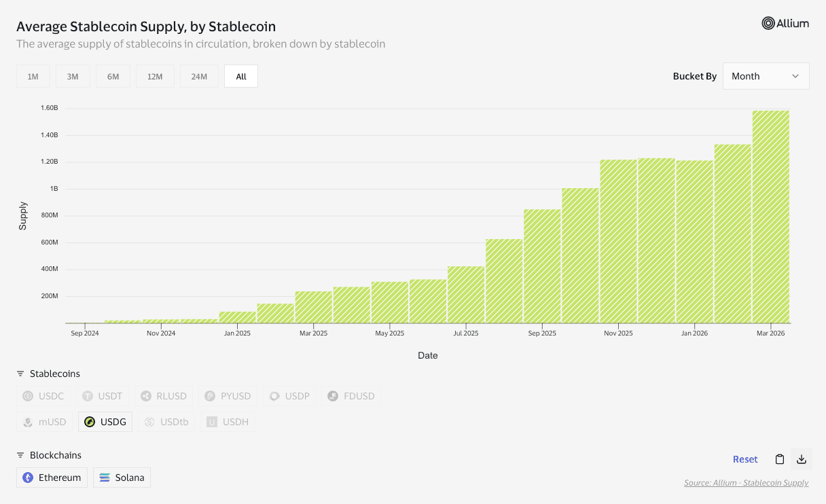Click the Stablecoins filter icon
826x504 pixels.
point(20,374)
